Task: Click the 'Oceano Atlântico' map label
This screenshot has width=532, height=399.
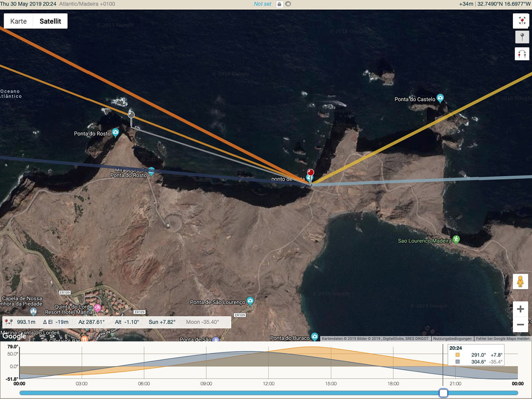Action: click(10, 94)
